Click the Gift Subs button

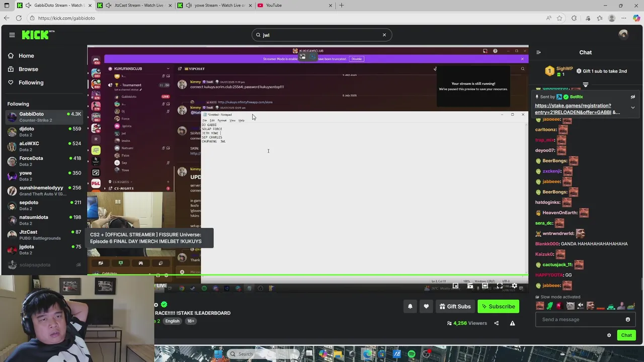click(454, 306)
